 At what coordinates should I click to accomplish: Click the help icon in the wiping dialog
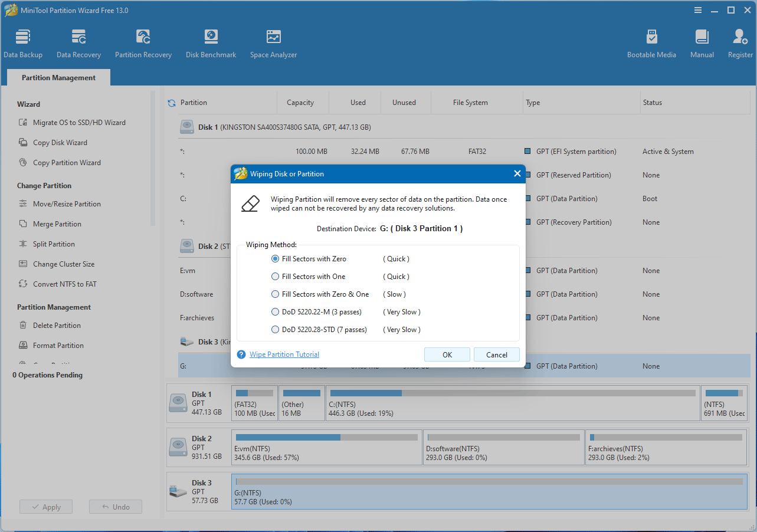[x=241, y=354]
